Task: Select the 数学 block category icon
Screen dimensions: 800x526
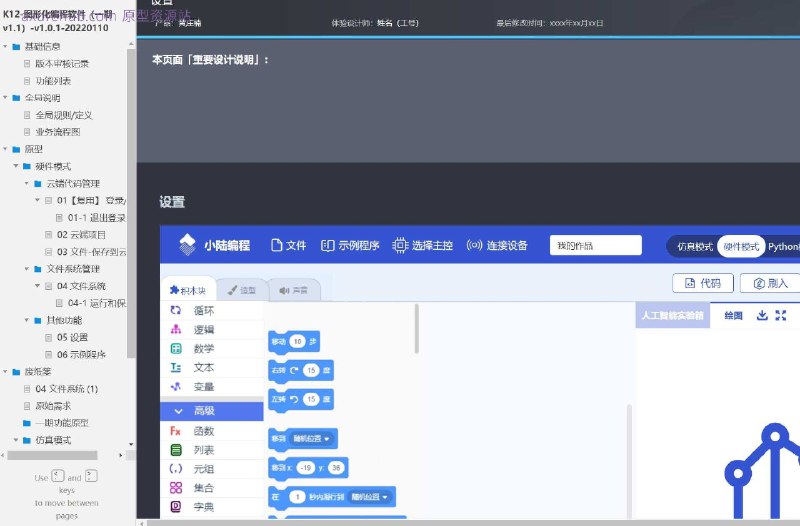Action: (176, 348)
